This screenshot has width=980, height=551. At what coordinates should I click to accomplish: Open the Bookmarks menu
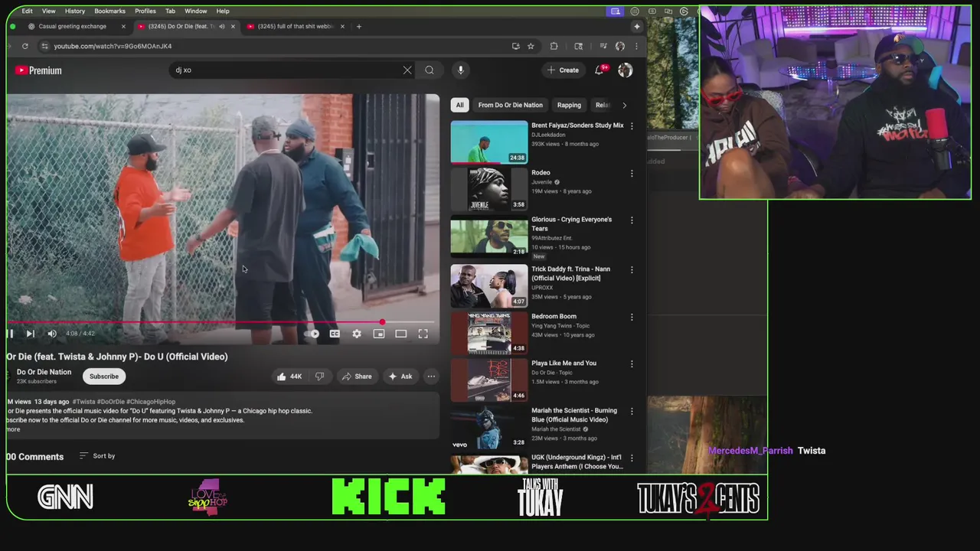coord(109,11)
